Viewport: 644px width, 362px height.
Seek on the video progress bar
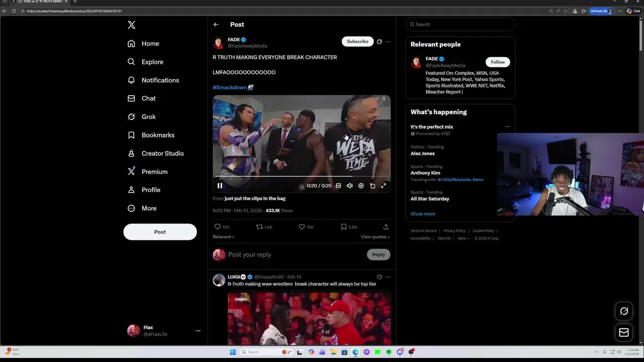coord(301,177)
